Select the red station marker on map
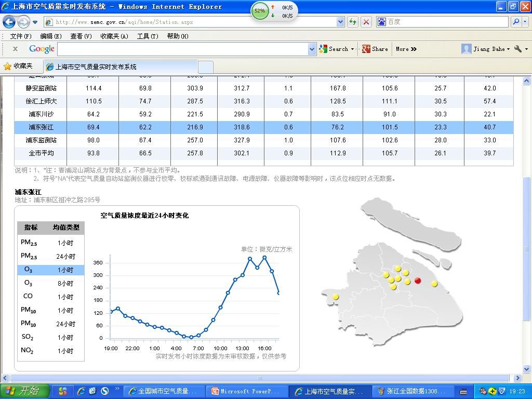The image size is (532, 399). tap(417, 281)
